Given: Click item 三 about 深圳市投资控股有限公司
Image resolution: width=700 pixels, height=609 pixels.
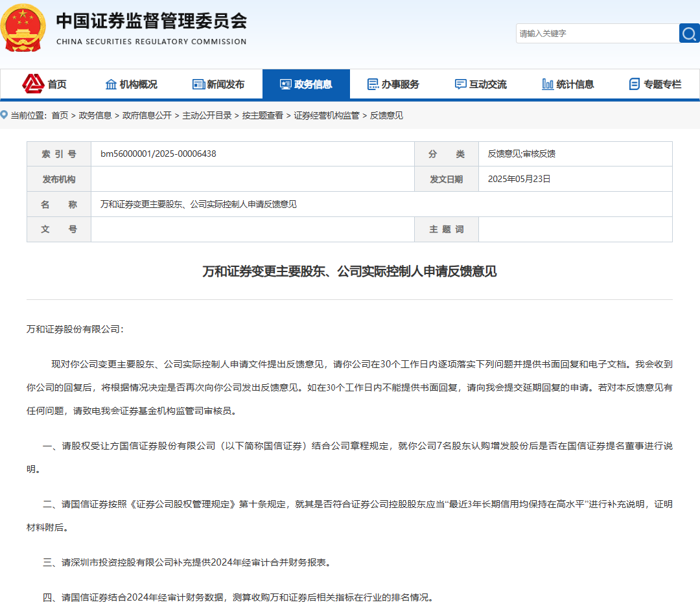Looking at the screenshot, I should (x=187, y=562).
